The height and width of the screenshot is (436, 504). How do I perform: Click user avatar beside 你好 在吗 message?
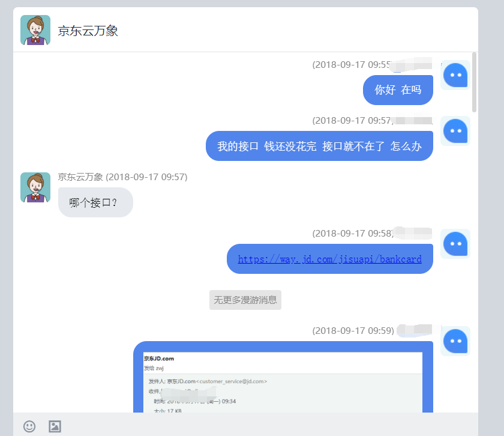click(455, 75)
